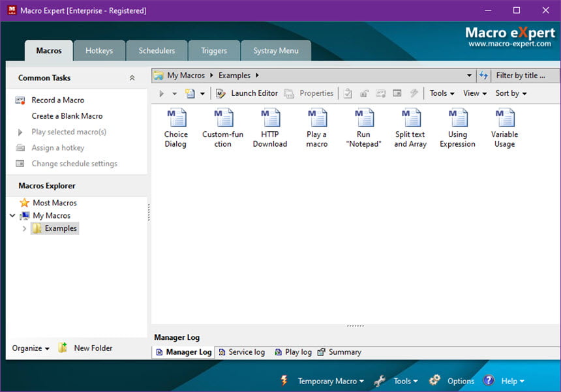Click the sidebar vertical splitter handle
The image size is (561, 392).
coord(149,213)
